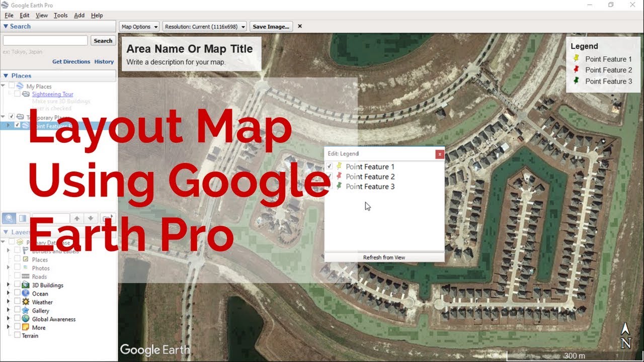Click red pushpin in Edit Legend dialog

339,176
